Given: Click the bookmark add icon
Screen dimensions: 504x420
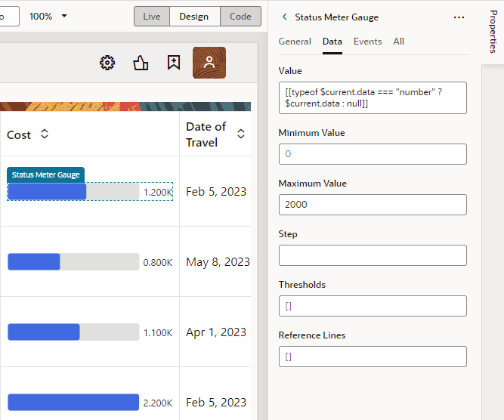Looking at the screenshot, I should tap(174, 63).
